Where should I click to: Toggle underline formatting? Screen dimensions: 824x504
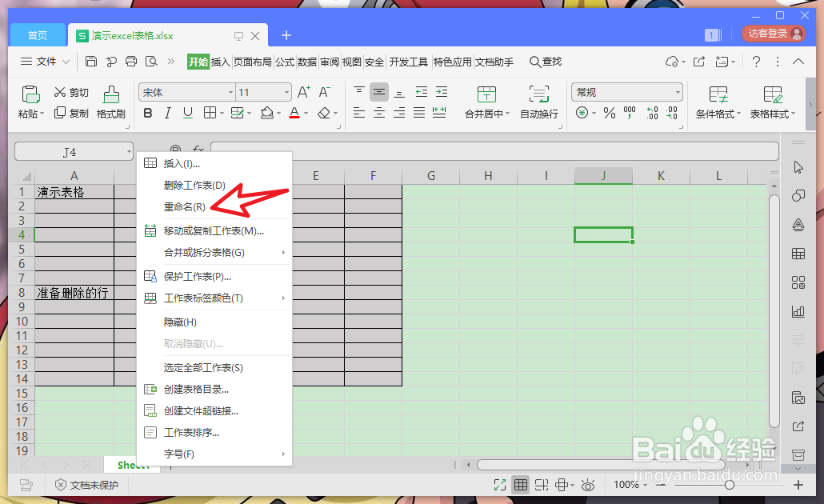click(x=189, y=114)
